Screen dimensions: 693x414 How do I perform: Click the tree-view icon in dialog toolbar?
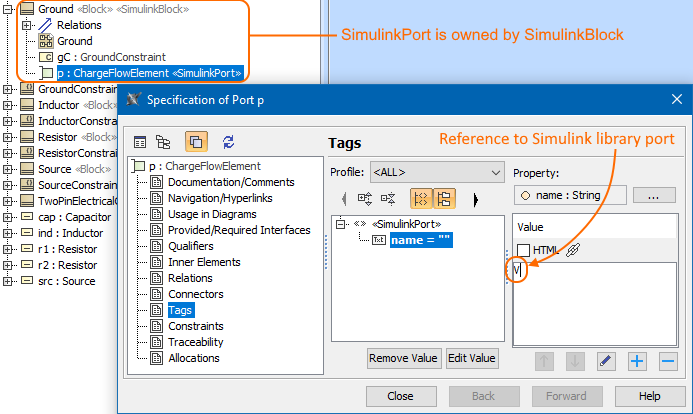164,142
